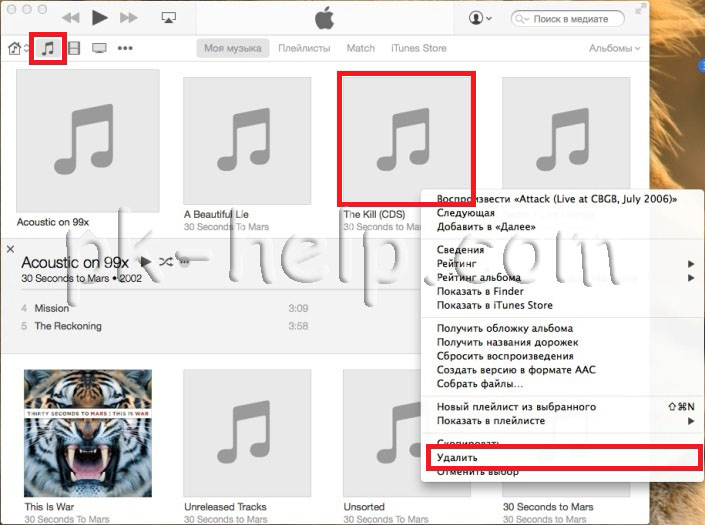705x525 pixels.
Task: Choose Показать в iTunes Store
Action: pyautogui.click(x=562, y=305)
